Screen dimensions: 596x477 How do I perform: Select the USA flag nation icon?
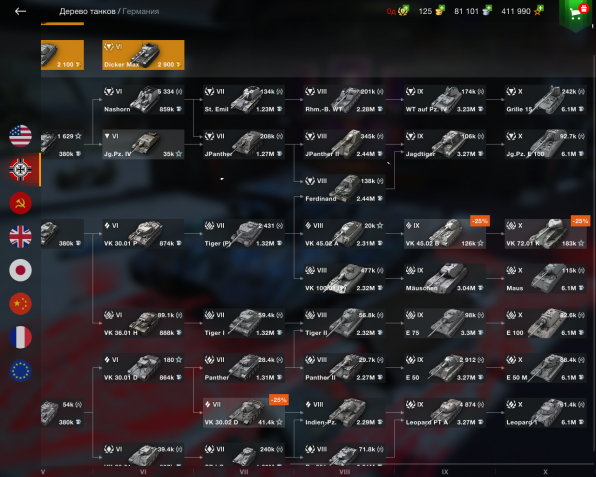coord(21,136)
